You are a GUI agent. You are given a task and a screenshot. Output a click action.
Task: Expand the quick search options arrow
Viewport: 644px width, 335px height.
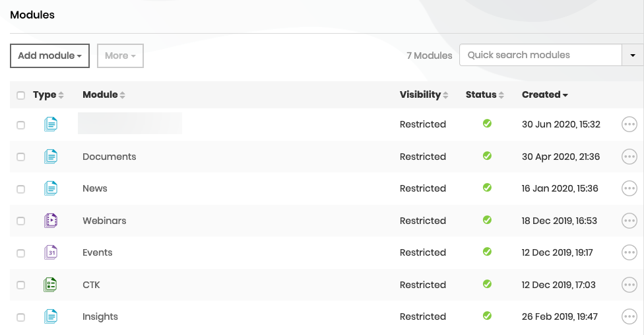point(633,56)
